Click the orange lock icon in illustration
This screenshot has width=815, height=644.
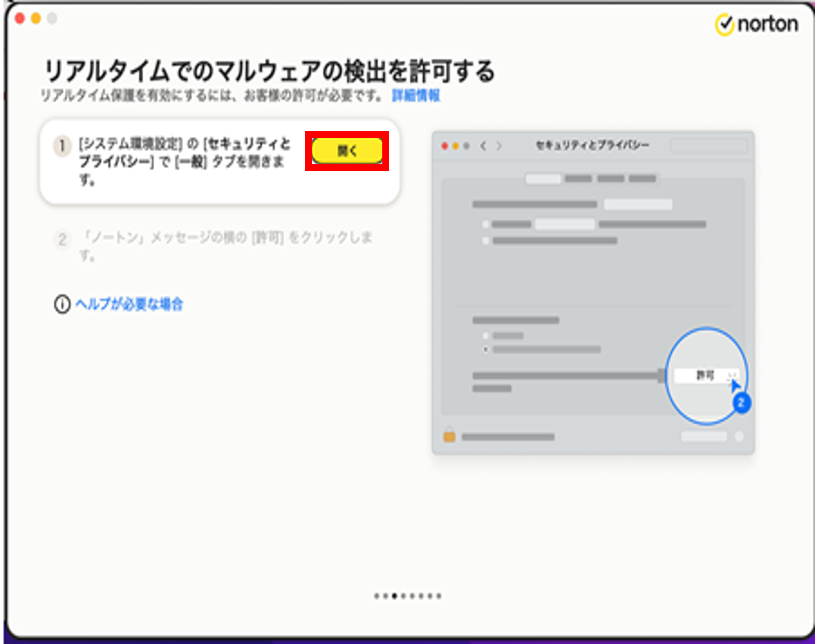449,436
